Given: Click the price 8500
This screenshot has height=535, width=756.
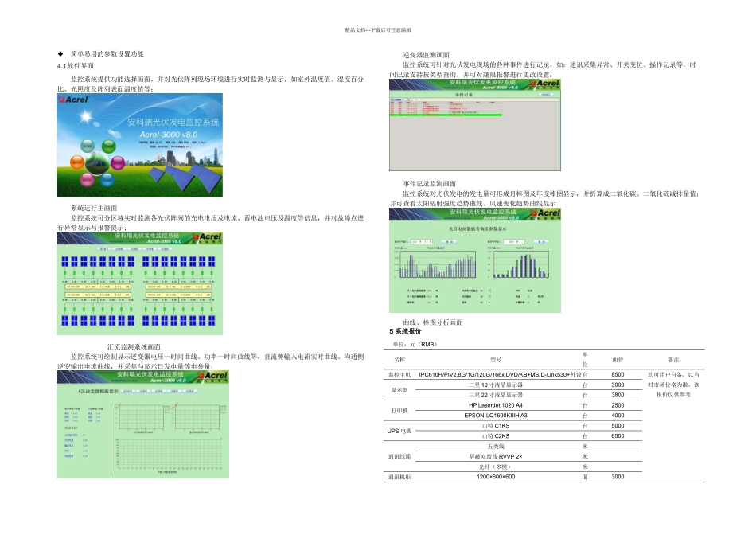Looking at the screenshot, I should (618, 374).
